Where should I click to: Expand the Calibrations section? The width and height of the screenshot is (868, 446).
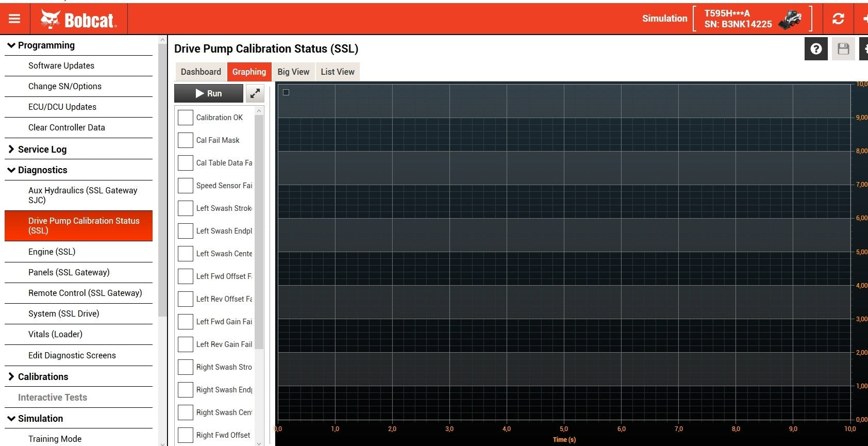click(11, 376)
